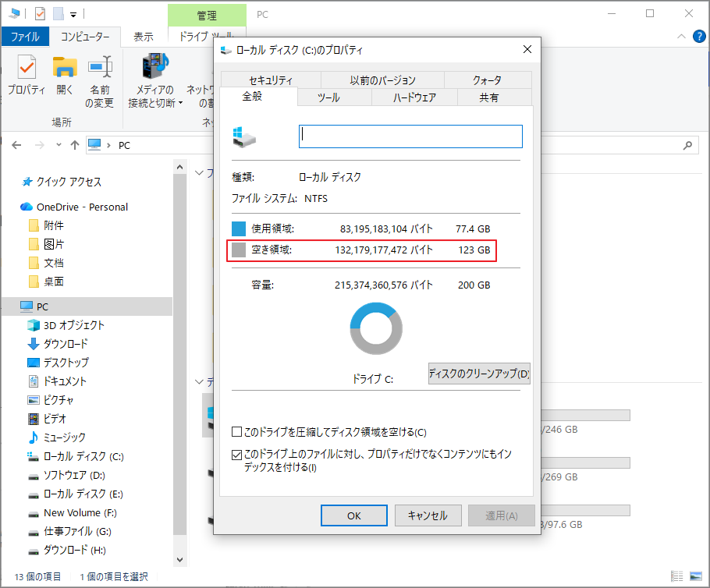Switch to the 共有 tab
The width and height of the screenshot is (710, 588).
pos(495,97)
